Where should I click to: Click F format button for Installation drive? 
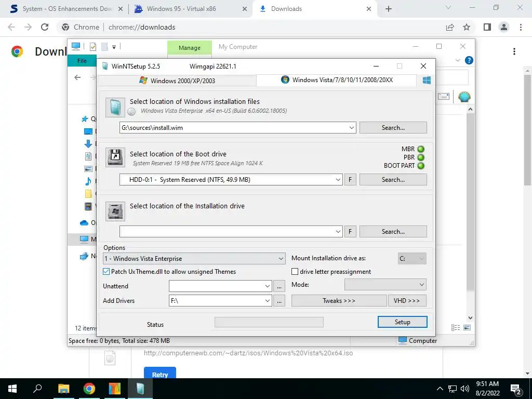350,231
